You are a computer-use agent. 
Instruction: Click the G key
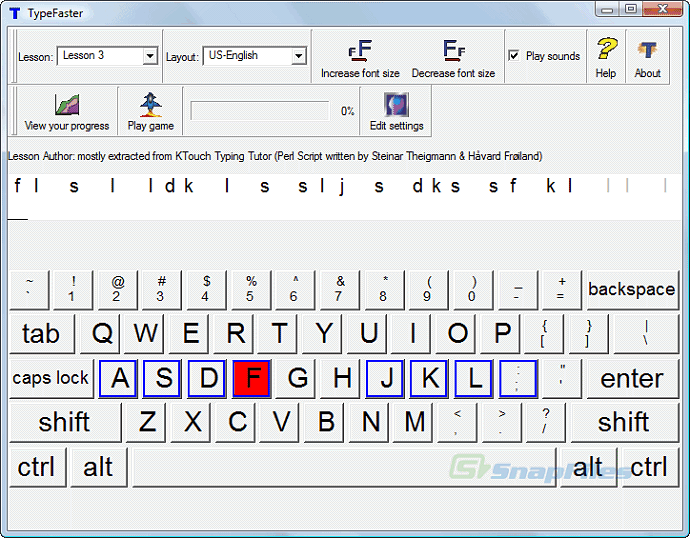[296, 378]
